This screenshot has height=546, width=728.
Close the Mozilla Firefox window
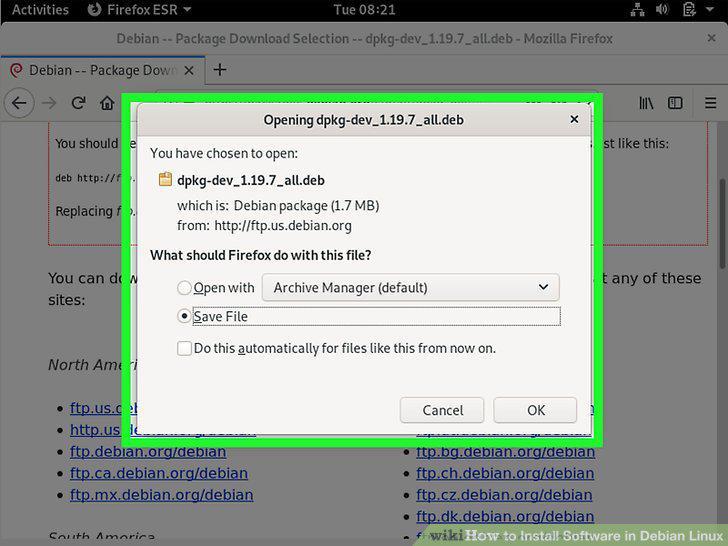pos(711,38)
